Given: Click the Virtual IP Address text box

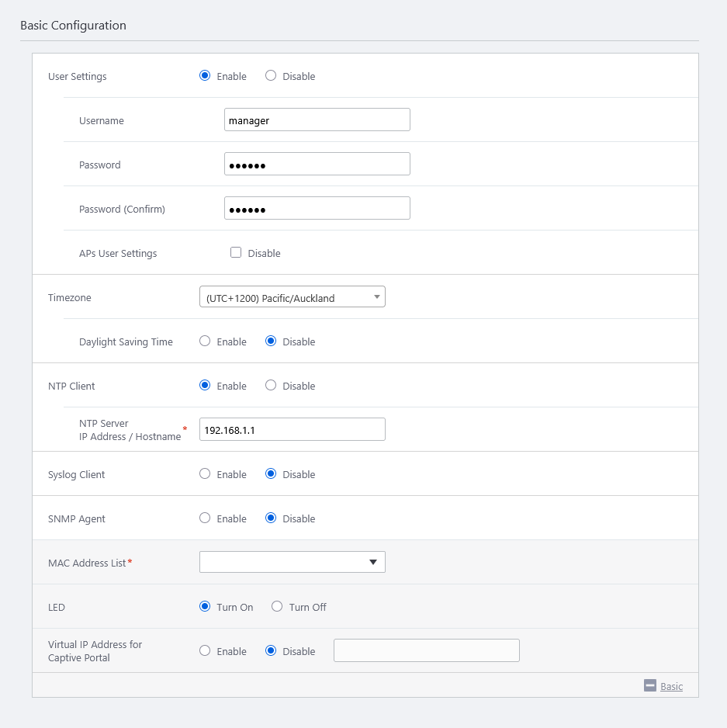Looking at the screenshot, I should pyautogui.click(x=426, y=651).
